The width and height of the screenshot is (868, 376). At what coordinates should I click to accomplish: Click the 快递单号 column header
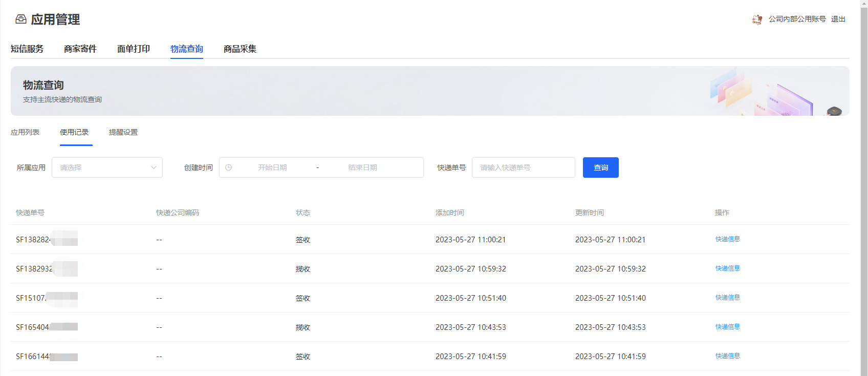coord(30,213)
